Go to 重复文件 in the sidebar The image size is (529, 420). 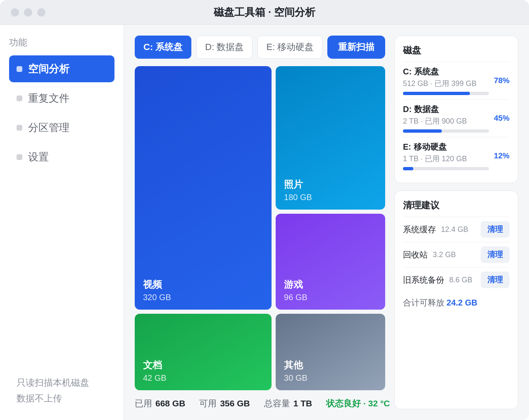pos(62,98)
